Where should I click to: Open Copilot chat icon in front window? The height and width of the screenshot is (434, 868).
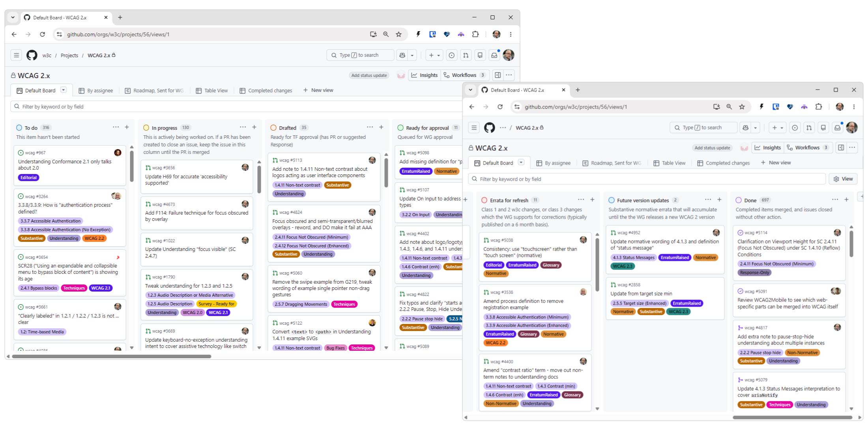[745, 128]
